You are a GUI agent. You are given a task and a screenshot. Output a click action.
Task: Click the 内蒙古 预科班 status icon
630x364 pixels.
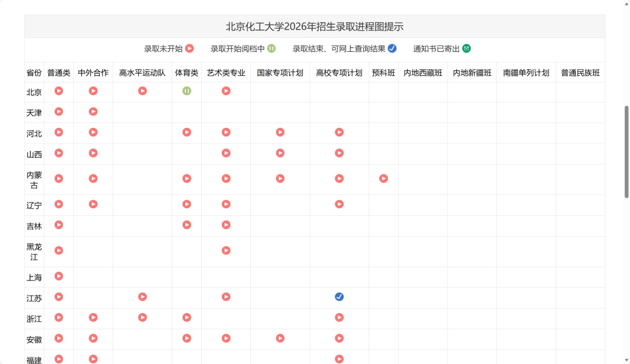pos(383,178)
